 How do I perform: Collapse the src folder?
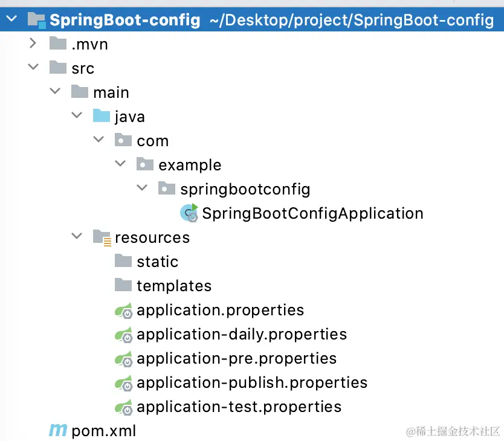(33, 68)
